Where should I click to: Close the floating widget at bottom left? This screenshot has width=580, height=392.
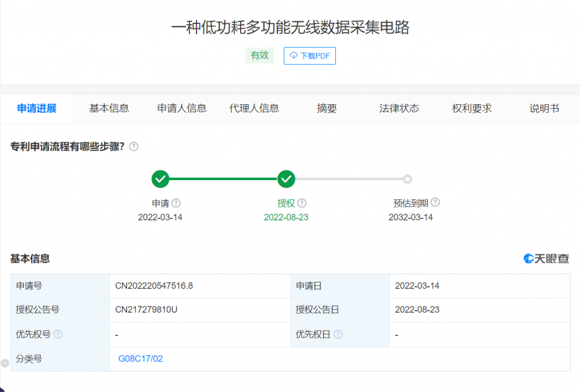(x=5, y=363)
